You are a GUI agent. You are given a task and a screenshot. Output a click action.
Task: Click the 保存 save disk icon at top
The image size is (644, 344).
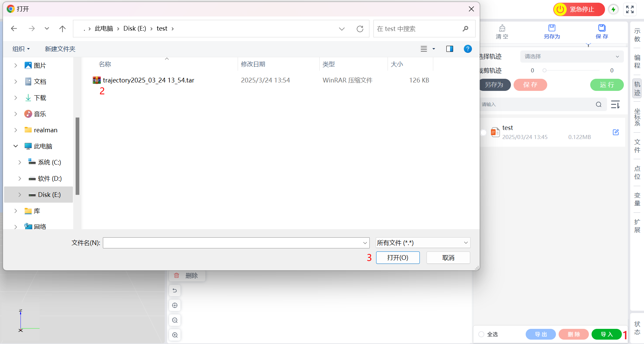(601, 28)
